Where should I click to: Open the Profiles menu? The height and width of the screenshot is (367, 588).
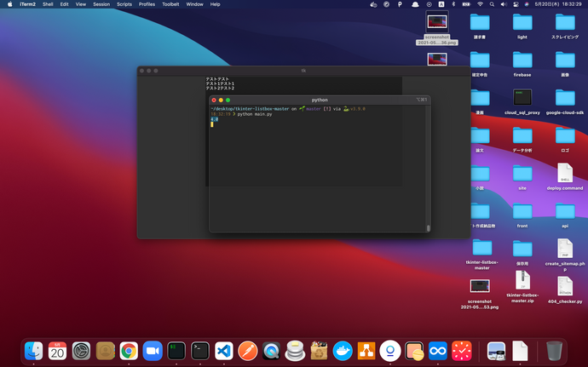147,4
